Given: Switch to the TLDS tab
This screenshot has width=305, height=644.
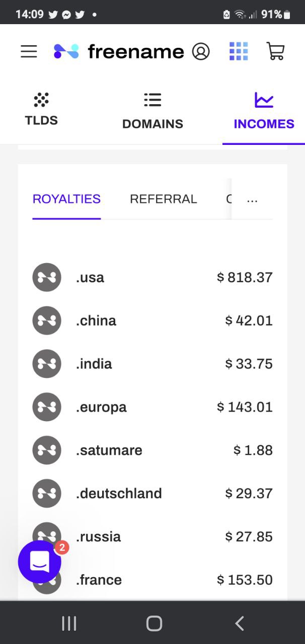Looking at the screenshot, I should [x=41, y=109].
